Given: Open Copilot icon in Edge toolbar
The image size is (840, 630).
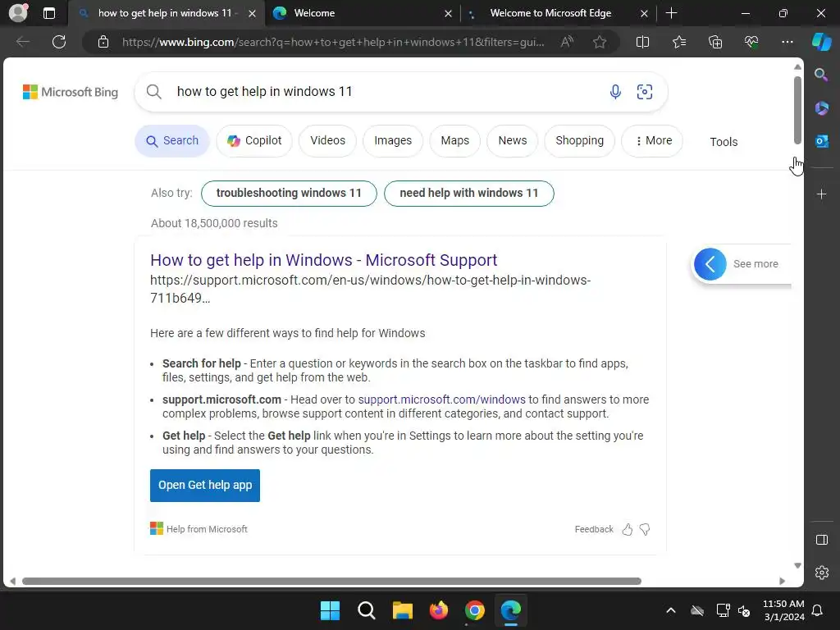Looking at the screenshot, I should pyautogui.click(x=821, y=42).
